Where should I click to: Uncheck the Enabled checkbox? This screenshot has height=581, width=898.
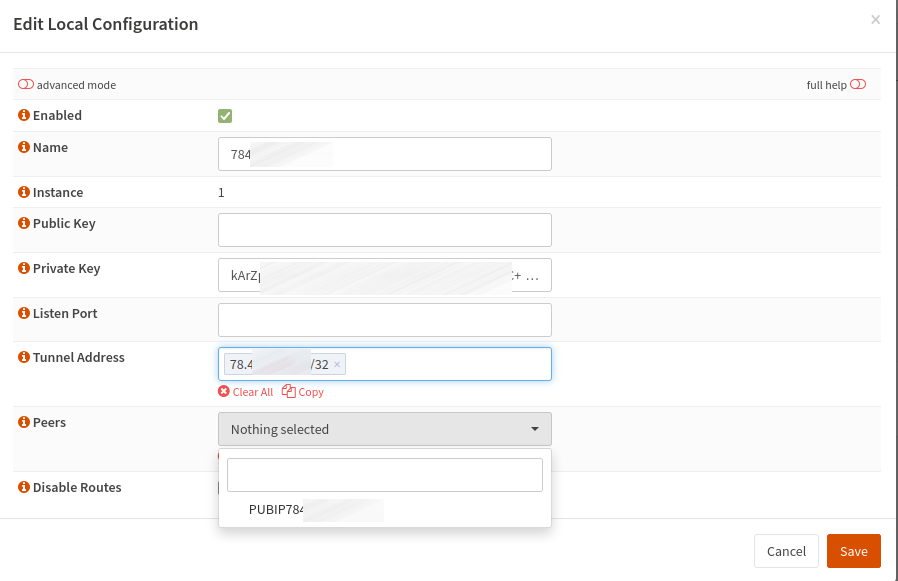tap(225, 116)
